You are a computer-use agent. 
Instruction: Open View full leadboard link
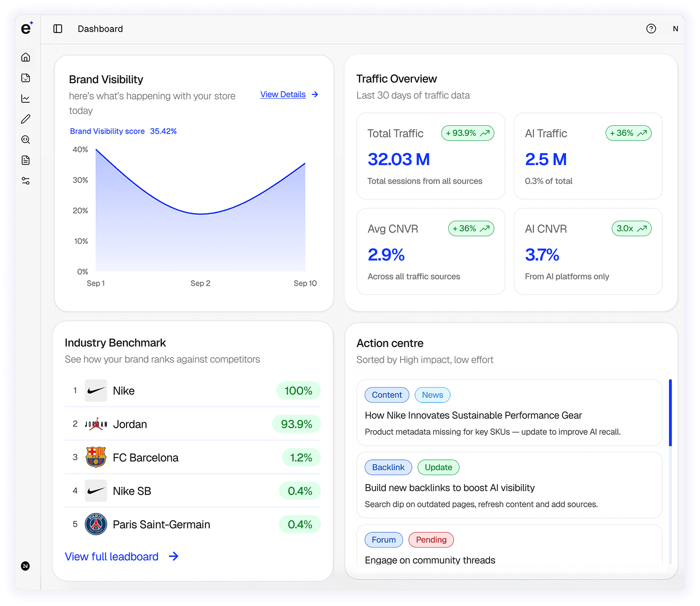pos(112,556)
